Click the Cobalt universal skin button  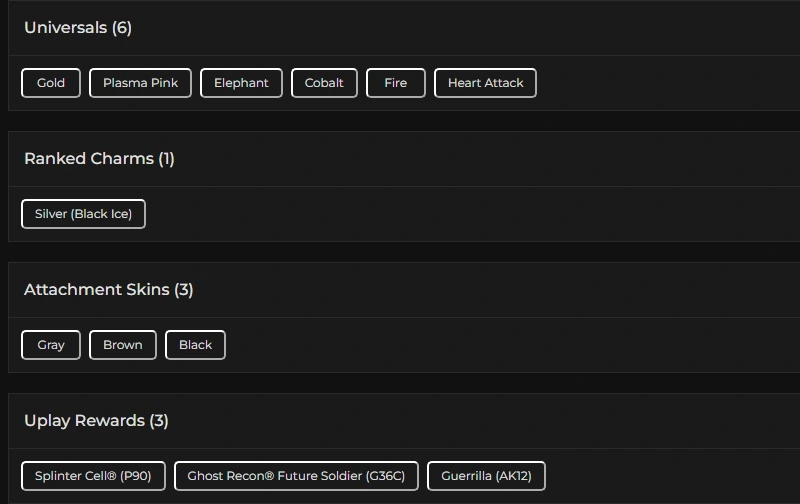coord(324,83)
